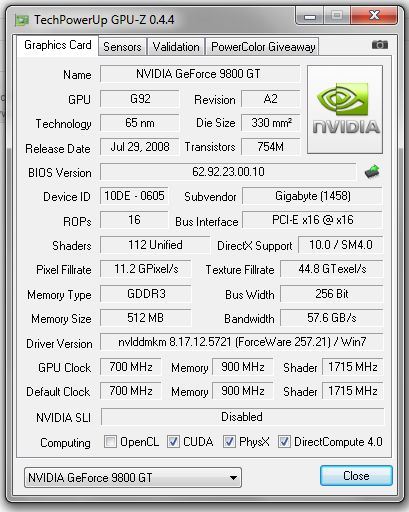Click the GPU Clock row Shader 1715 MHz field
This screenshot has width=409, height=512.
point(353,367)
